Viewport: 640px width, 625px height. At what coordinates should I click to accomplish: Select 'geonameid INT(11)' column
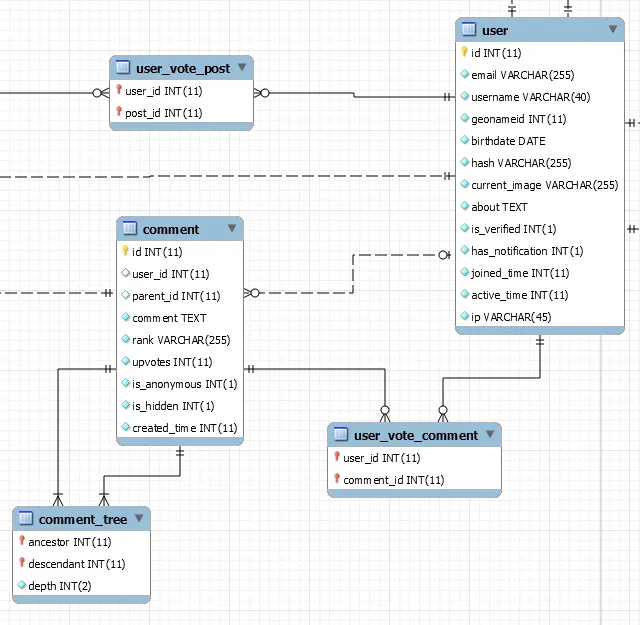click(518, 119)
